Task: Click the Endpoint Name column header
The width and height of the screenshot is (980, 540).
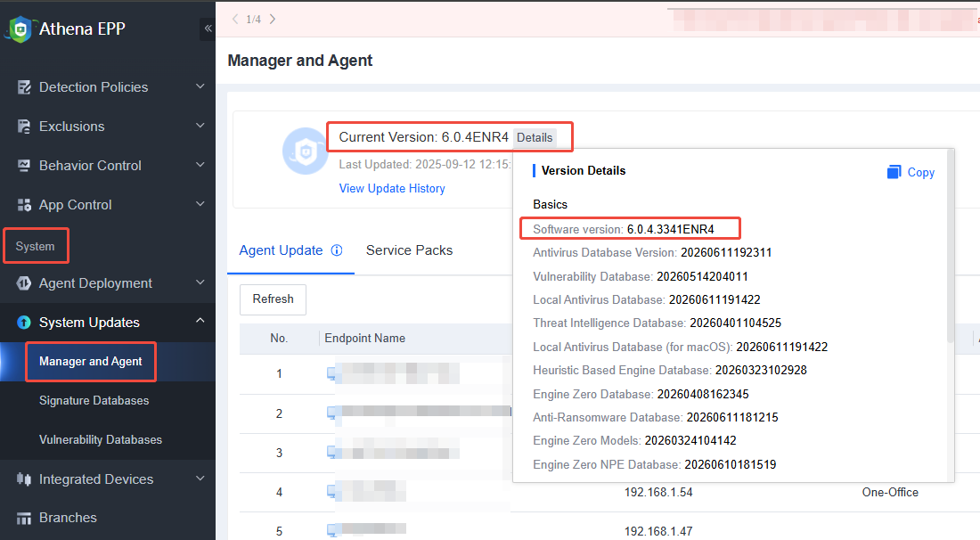Action: pos(365,338)
